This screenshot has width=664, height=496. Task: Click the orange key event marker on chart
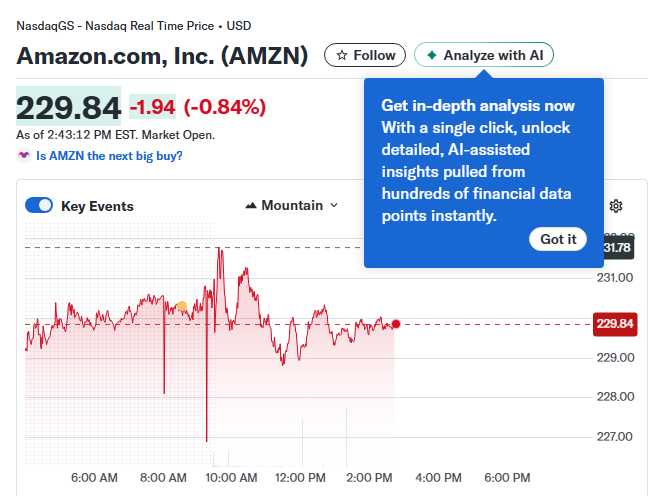(x=181, y=306)
